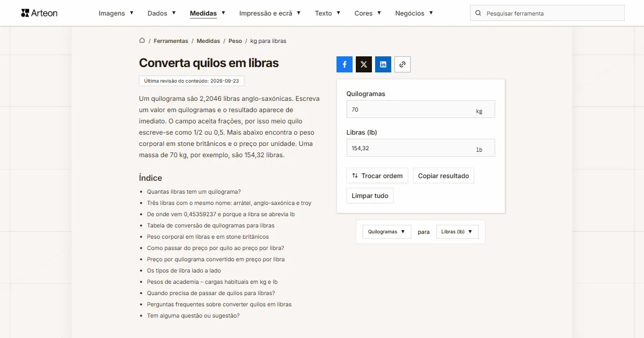Open the Dados menu

coord(162,13)
